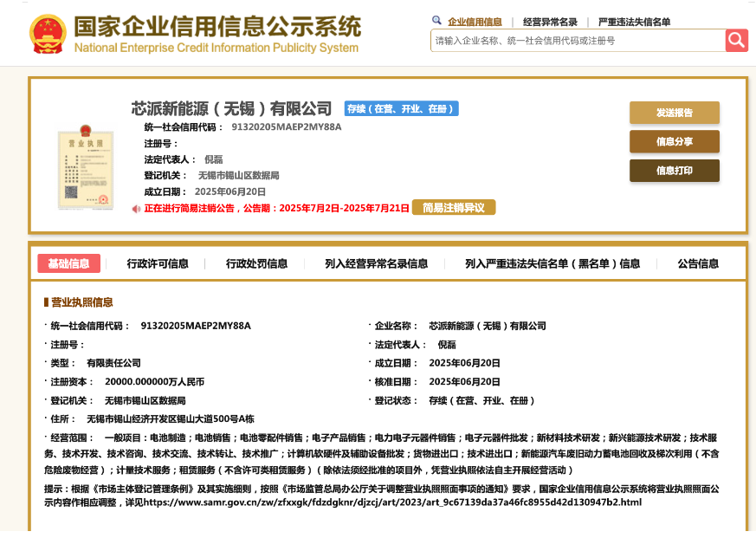Click the 发送报告 button

tap(674, 113)
